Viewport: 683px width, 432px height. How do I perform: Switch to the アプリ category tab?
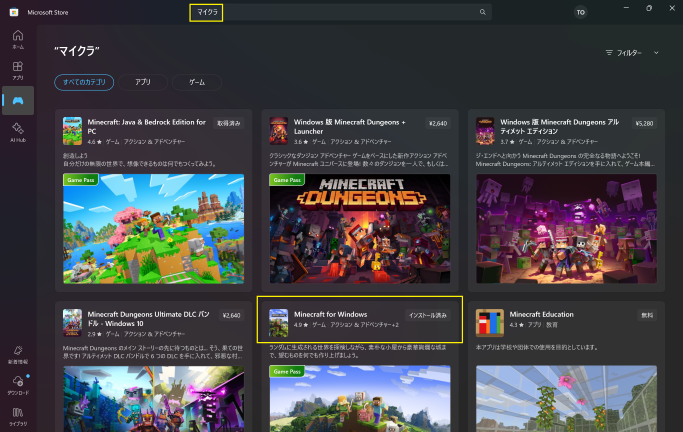tap(143, 82)
